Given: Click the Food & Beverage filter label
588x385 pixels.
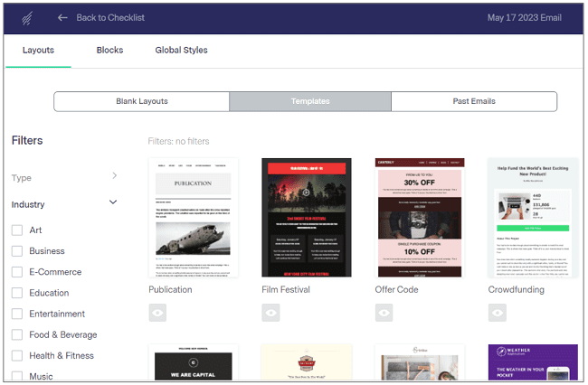Looking at the screenshot, I should (x=63, y=334).
